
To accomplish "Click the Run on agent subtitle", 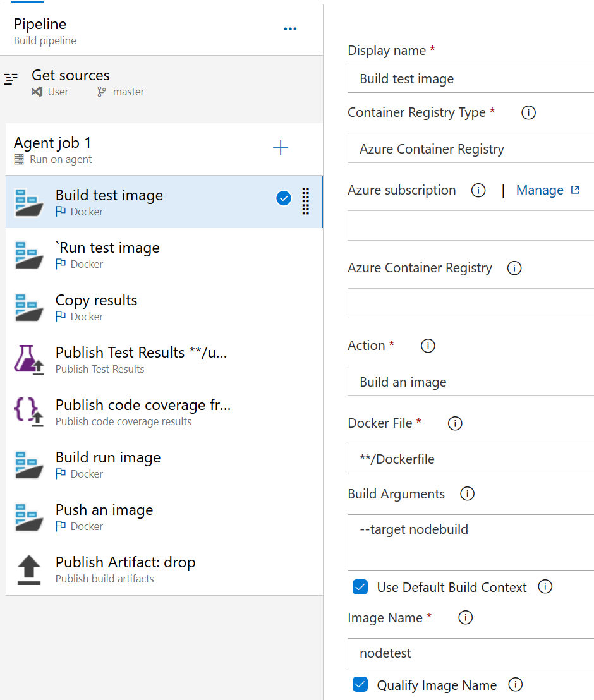I will point(61,159).
